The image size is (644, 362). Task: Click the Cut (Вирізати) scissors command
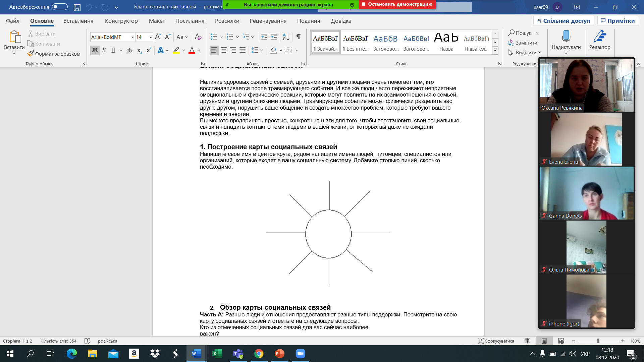tap(42, 34)
